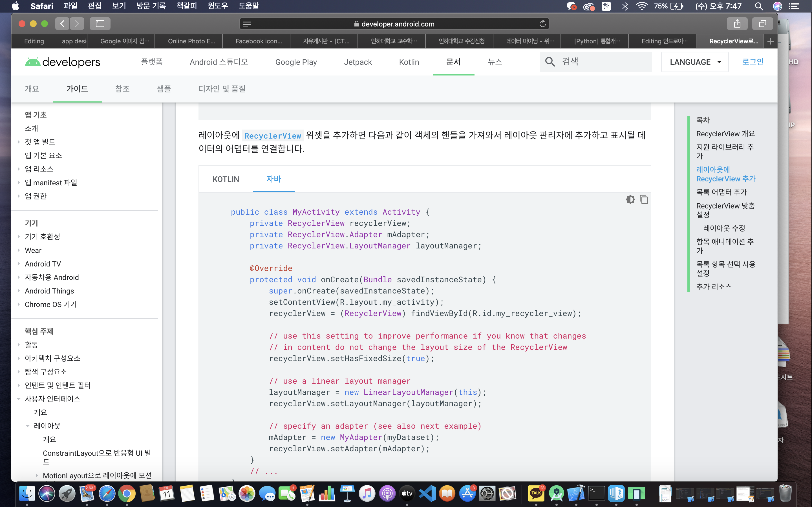
Task: Go back with Safari back arrow
Action: point(62,23)
